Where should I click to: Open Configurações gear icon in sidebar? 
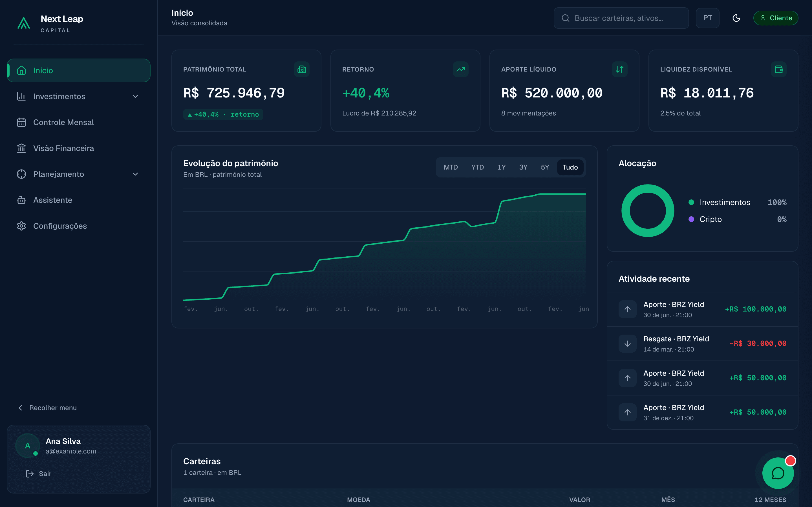pyautogui.click(x=21, y=226)
